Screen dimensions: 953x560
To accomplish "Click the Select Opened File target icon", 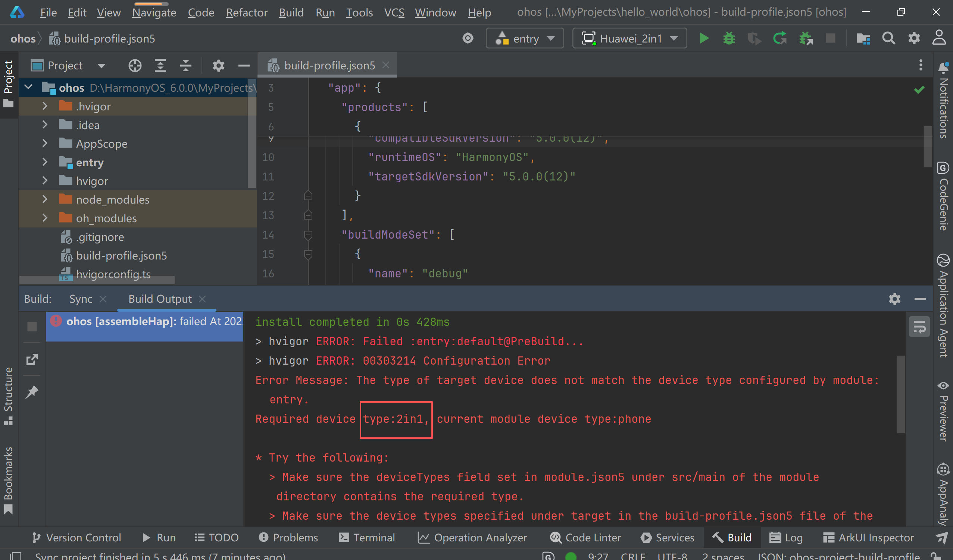I will point(135,65).
